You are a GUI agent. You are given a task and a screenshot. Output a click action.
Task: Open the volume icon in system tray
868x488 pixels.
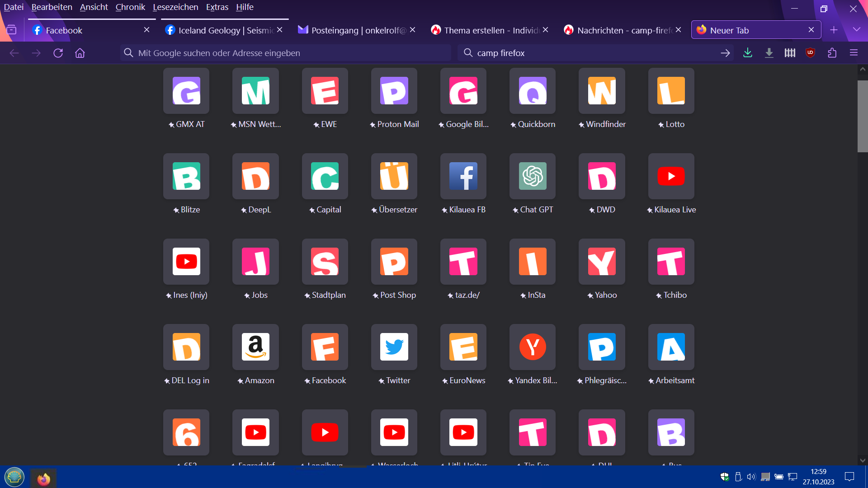pyautogui.click(x=751, y=477)
